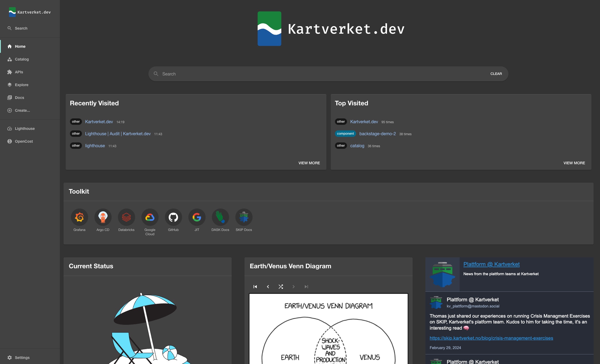The height and width of the screenshot is (364, 600).
Task: Open the SKIP Docs ship icon
Action: coord(244,217)
